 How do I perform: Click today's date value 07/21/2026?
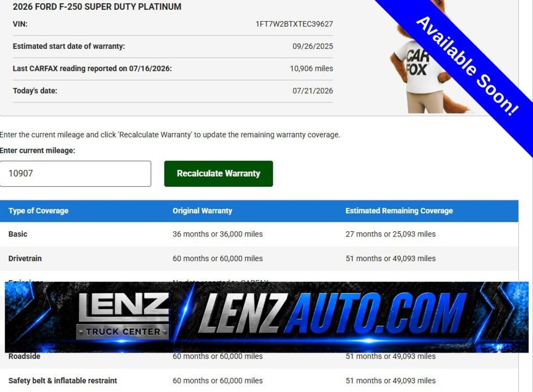coord(312,90)
